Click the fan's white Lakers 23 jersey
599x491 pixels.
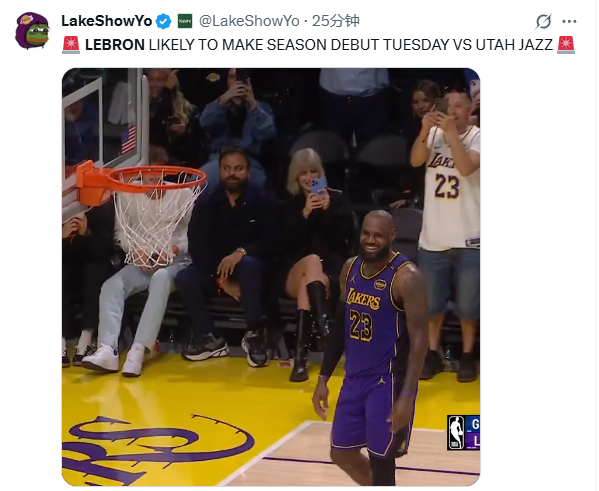click(451, 187)
